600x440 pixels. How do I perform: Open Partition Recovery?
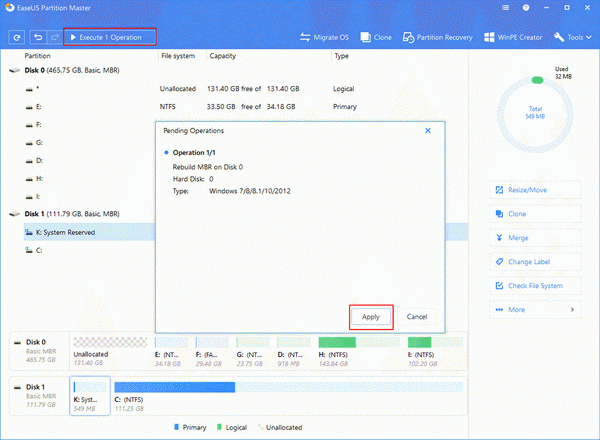tap(439, 38)
